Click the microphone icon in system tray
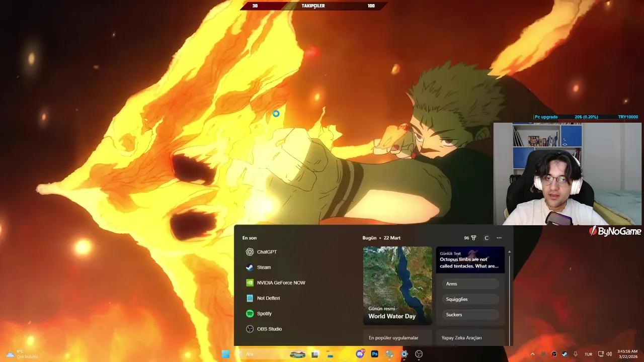The width and height of the screenshot is (644, 362). 576,354
